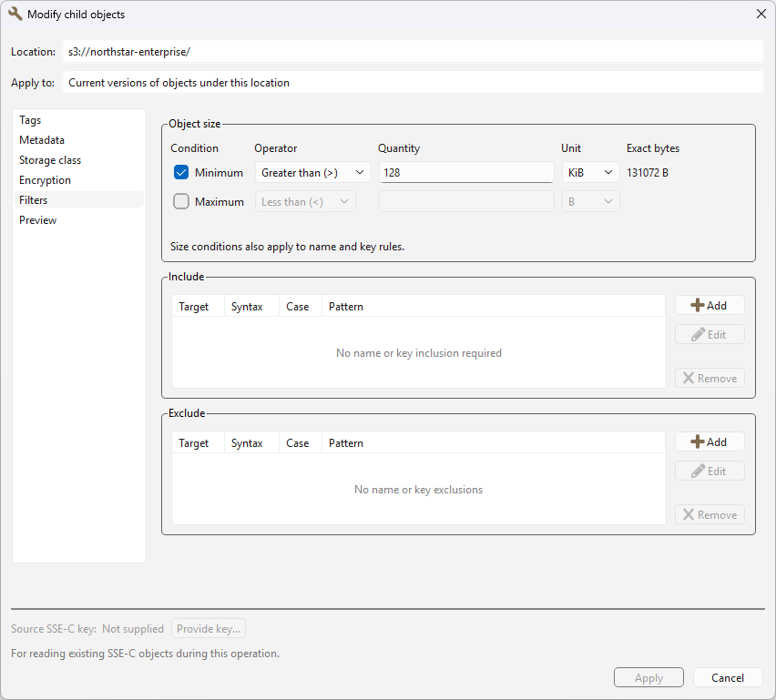Click Include table Target column header
Image resolution: width=776 pixels, height=700 pixels.
coord(198,306)
